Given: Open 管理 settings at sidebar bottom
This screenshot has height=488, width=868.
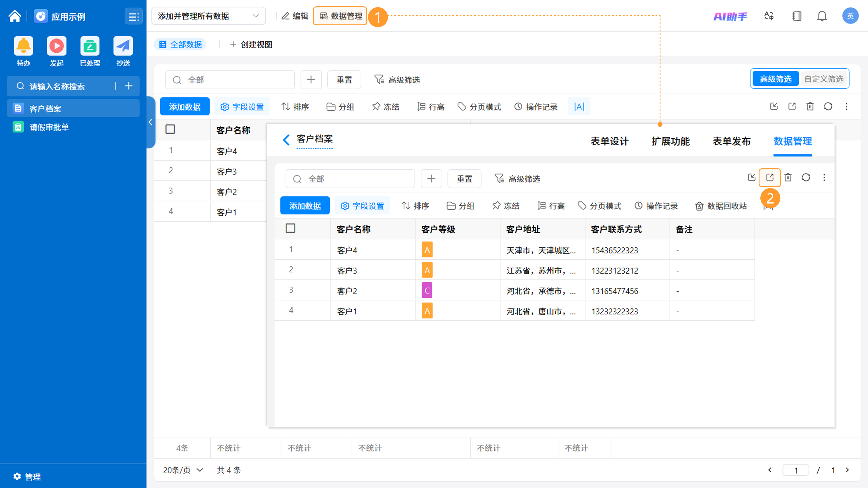Looking at the screenshot, I should (x=27, y=476).
